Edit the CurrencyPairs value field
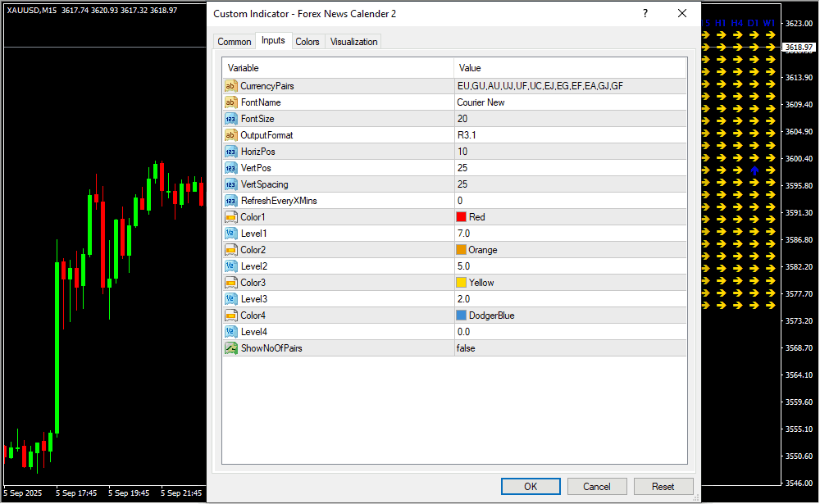The height and width of the screenshot is (504, 820). point(570,86)
